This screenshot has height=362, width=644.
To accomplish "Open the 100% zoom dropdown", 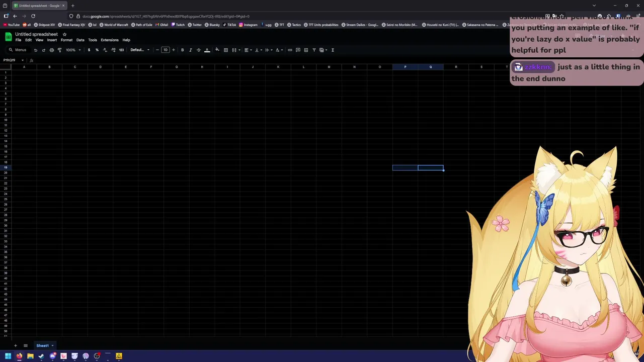I will pyautogui.click(x=73, y=50).
